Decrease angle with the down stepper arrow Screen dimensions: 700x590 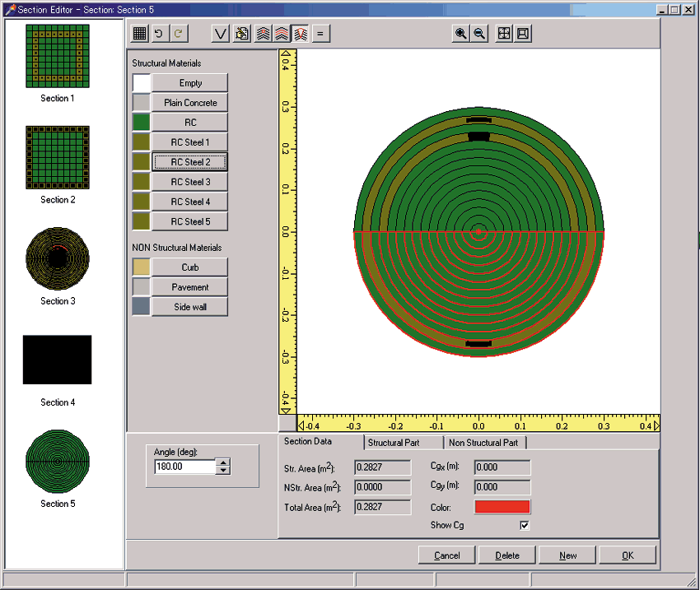[223, 471]
